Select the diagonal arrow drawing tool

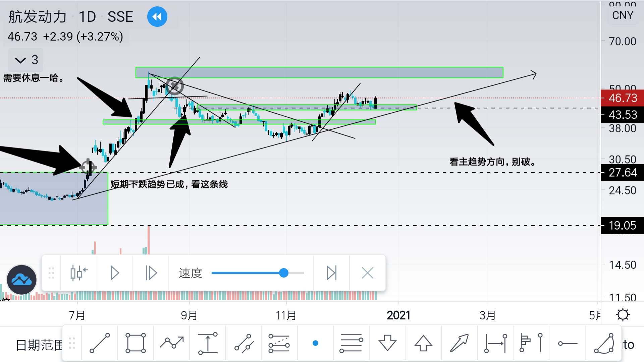tap(459, 343)
